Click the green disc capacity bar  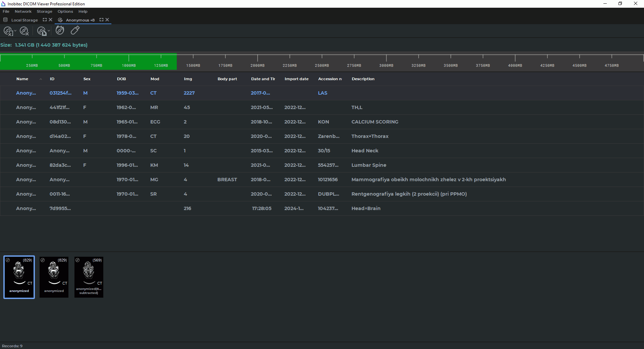(88, 62)
